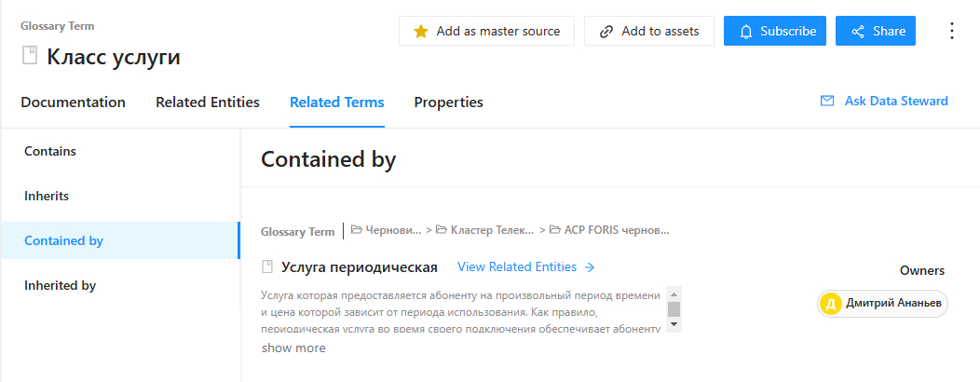The width and height of the screenshot is (980, 382).
Task: Click the bell icon on Subscribe
Action: click(745, 32)
